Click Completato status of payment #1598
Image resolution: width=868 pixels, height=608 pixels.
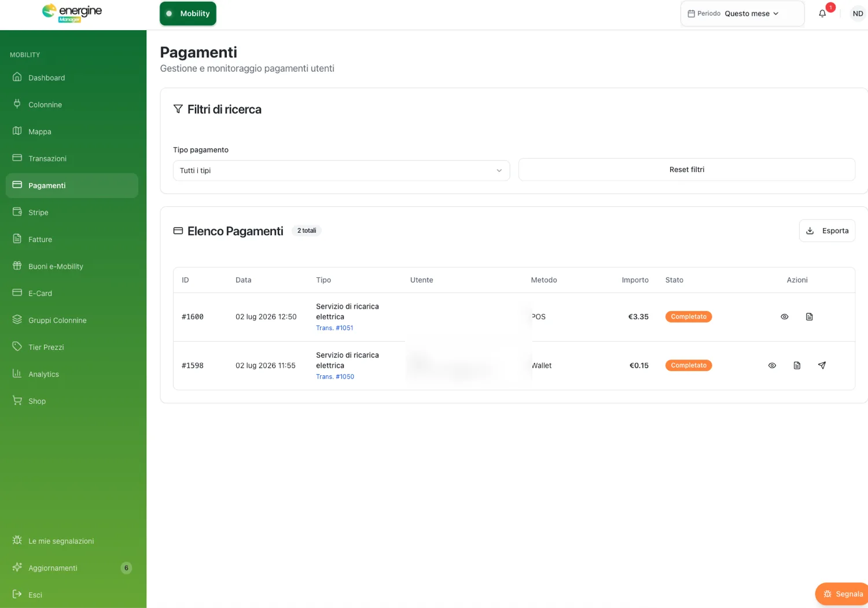(x=689, y=365)
